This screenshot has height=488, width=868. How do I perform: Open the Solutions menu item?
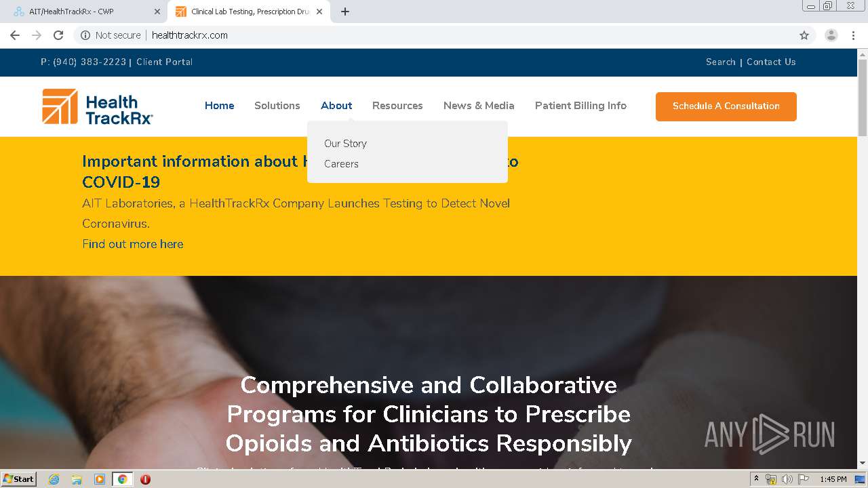(277, 106)
